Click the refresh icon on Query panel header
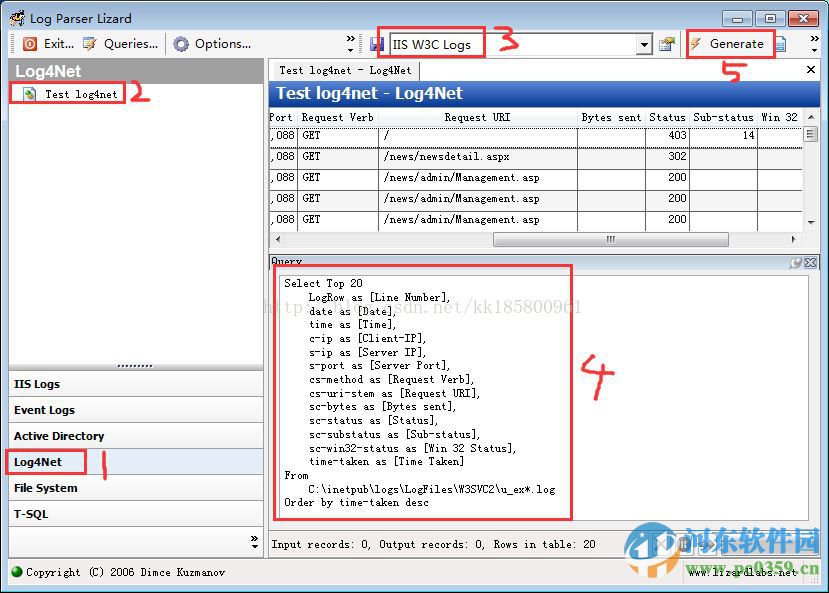 click(x=795, y=262)
